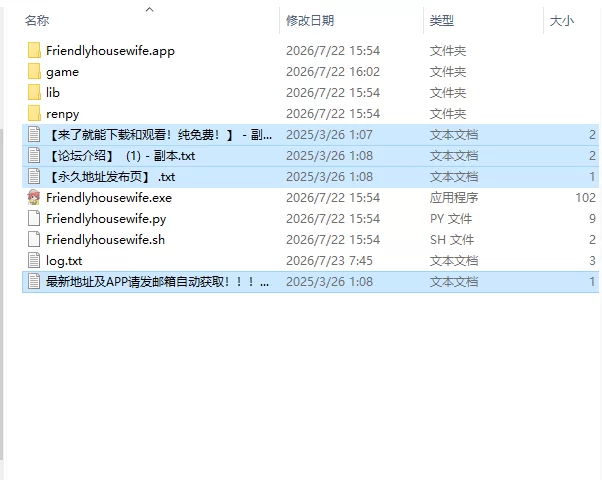Viewport: 602px width, 480px height.
Task: Sort files by the 名称 column header
Action: 37,20
